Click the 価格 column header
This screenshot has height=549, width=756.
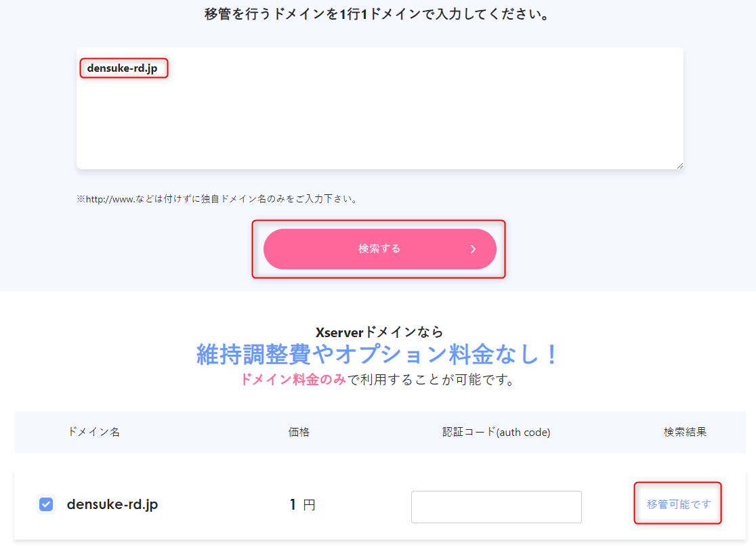tap(299, 432)
